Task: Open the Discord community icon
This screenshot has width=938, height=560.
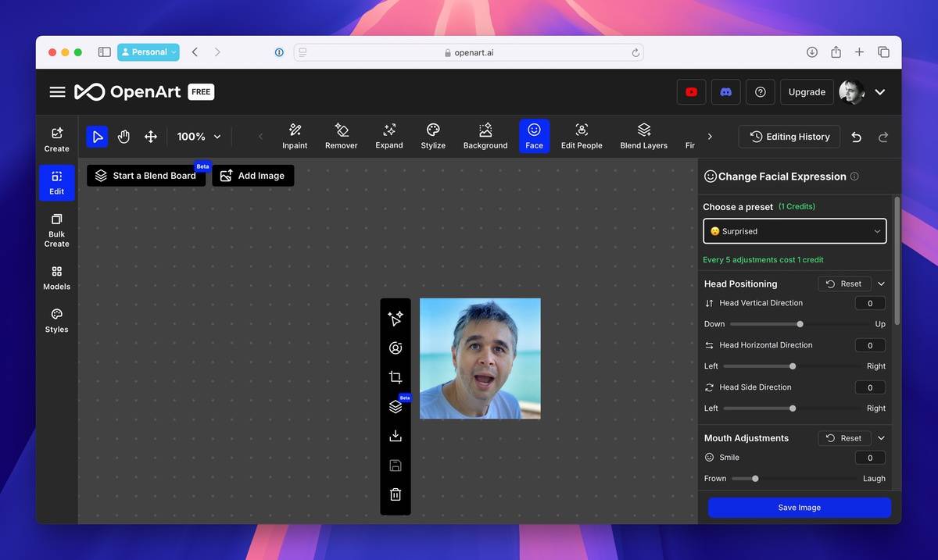Action: coord(725,92)
